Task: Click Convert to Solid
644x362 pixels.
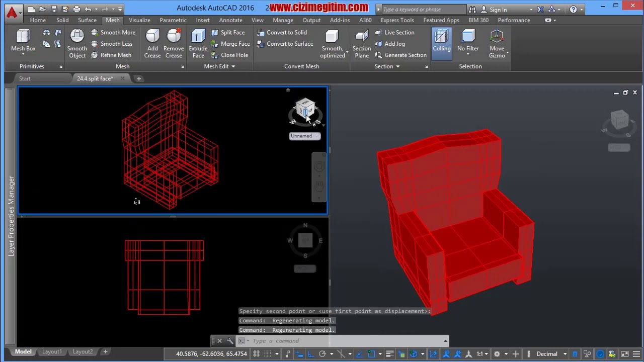Action: click(282, 32)
